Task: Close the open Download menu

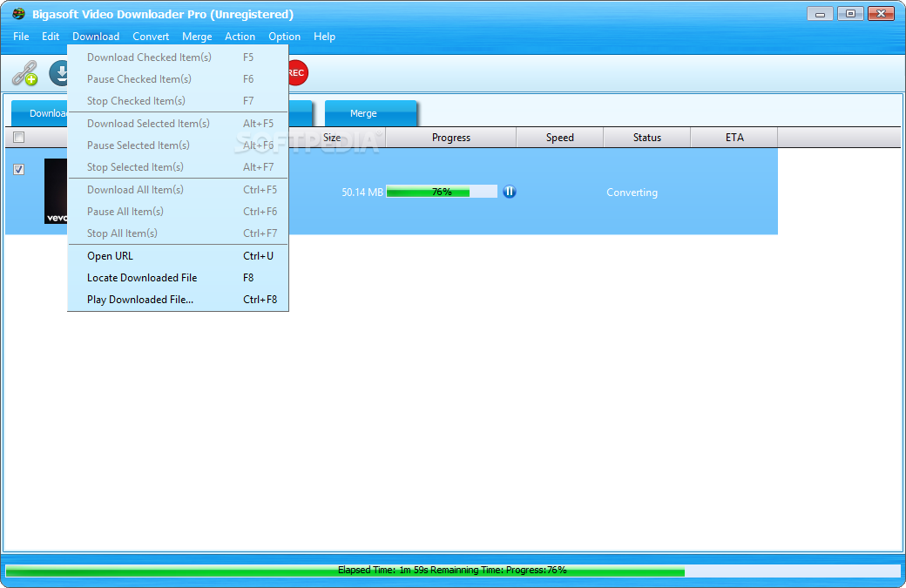Action: pyautogui.click(x=96, y=37)
